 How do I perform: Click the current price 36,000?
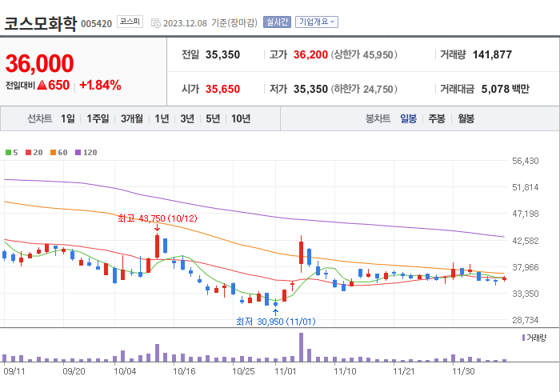40,63
